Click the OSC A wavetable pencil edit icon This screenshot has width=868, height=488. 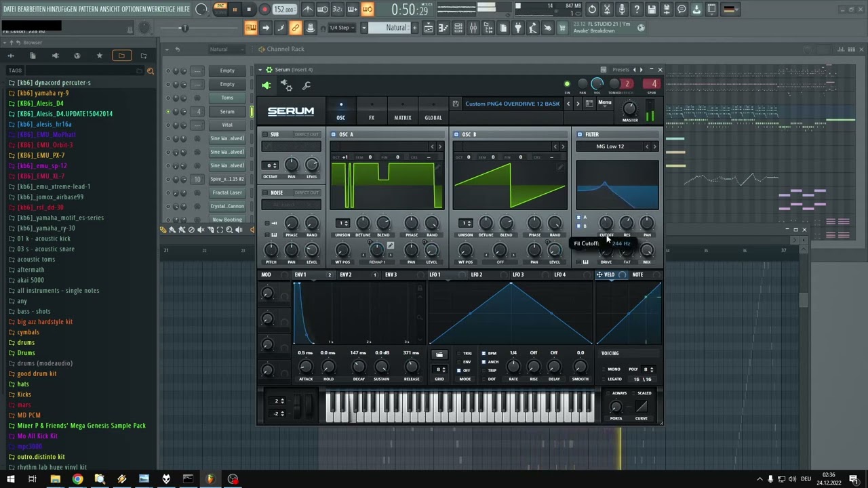438,167
